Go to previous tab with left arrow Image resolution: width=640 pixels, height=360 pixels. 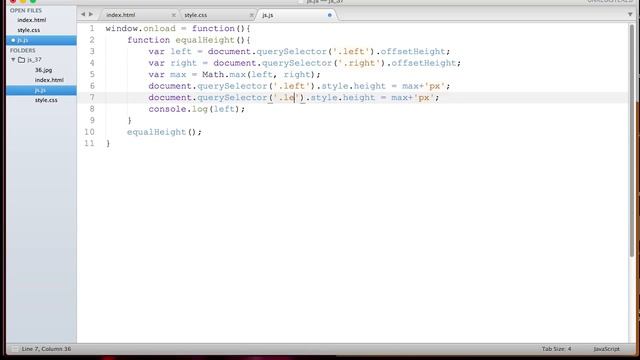coord(83,14)
